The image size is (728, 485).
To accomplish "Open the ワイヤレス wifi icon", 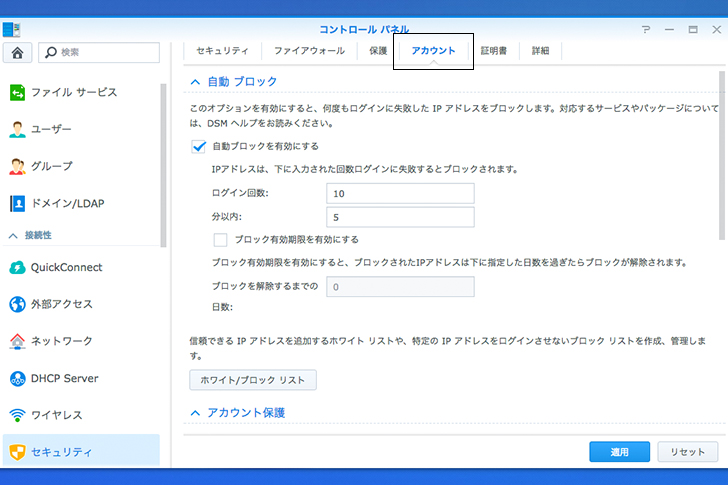I will [17, 415].
